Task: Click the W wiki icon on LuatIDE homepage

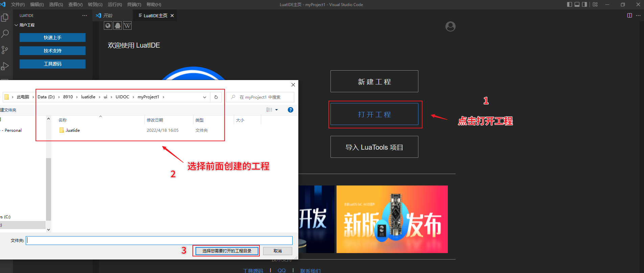Action: click(x=127, y=26)
